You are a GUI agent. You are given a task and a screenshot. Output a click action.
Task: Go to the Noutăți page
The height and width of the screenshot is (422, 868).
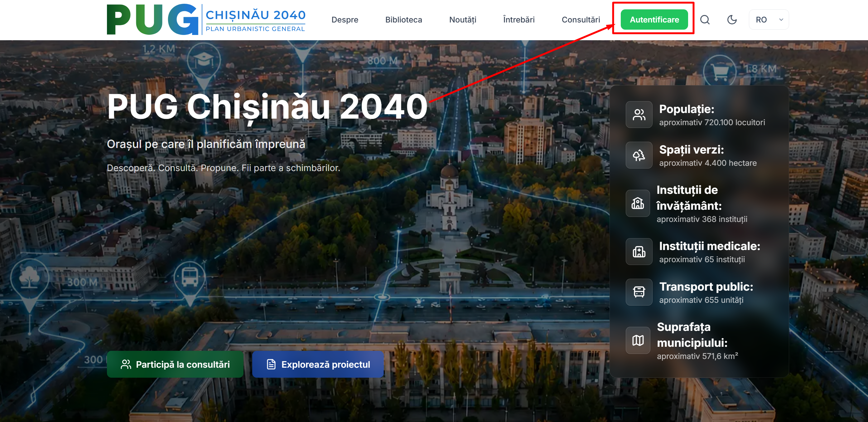tap(463, 20)
